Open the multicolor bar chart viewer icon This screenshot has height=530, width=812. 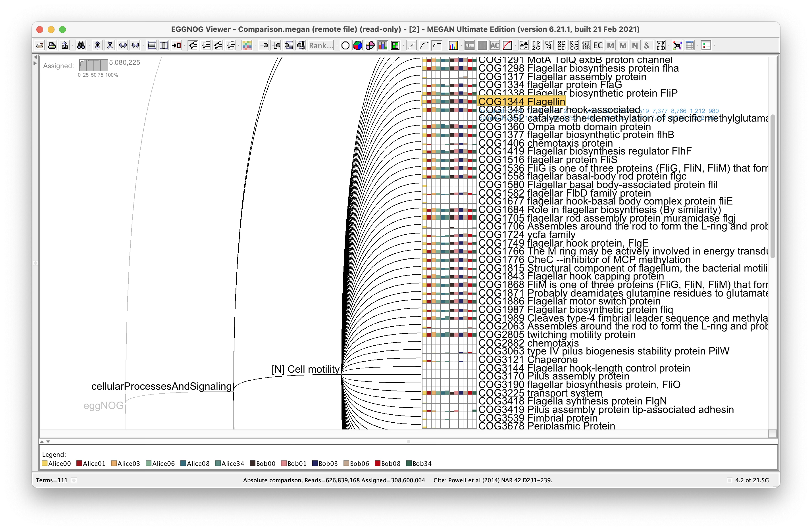(453, 45)
